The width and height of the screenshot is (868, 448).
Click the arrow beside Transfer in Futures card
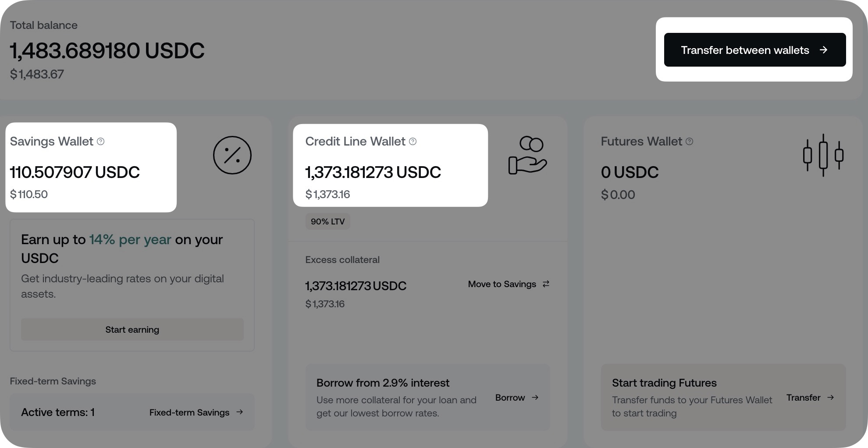831,398
